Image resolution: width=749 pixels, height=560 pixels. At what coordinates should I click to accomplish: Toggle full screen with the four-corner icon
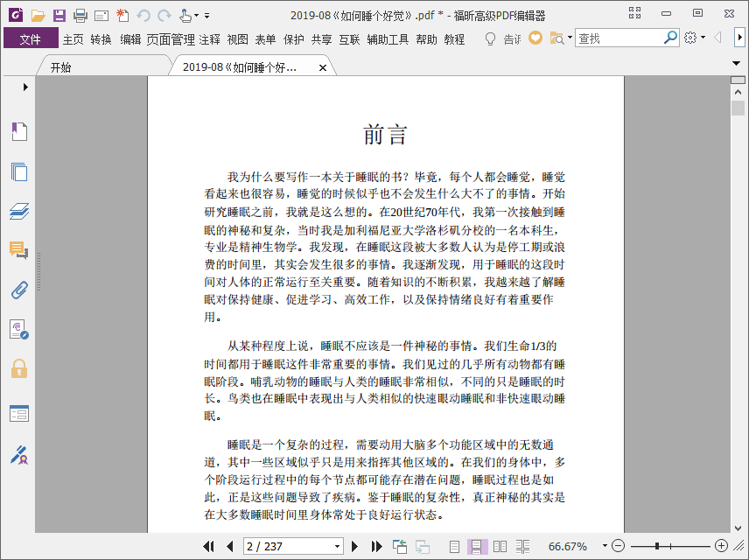(x=635, y=13)
